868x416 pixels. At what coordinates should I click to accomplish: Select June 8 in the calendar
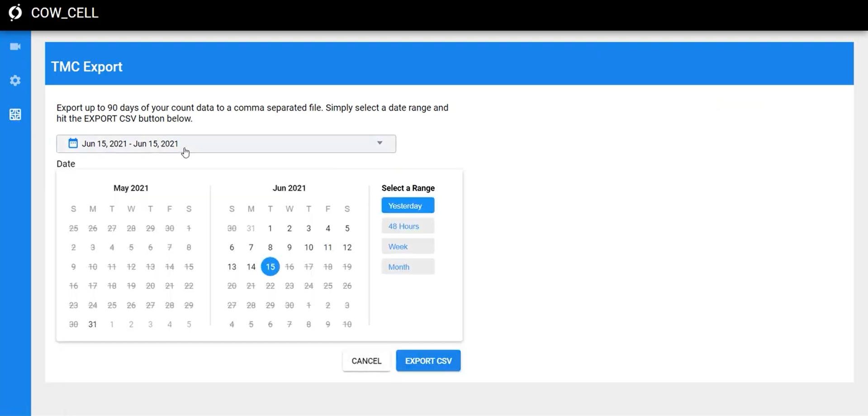(270, 247)
